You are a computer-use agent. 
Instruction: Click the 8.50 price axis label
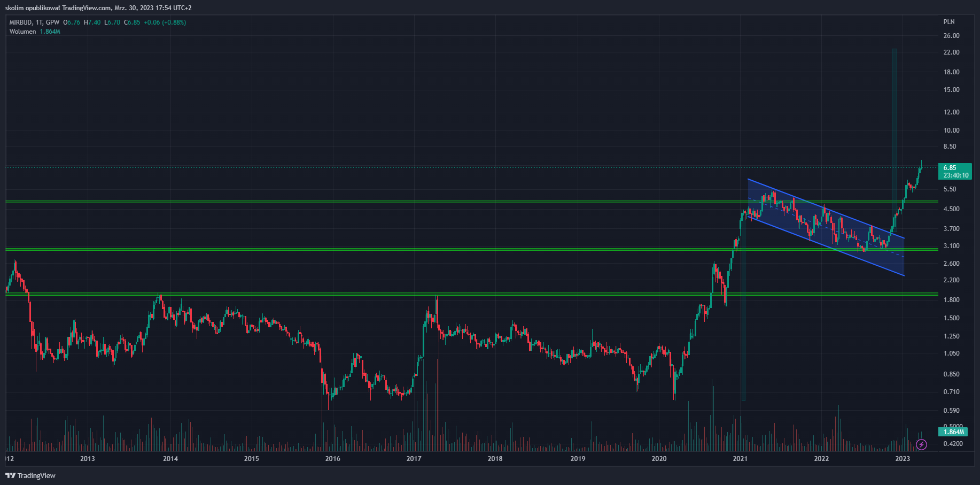point(950,147)
